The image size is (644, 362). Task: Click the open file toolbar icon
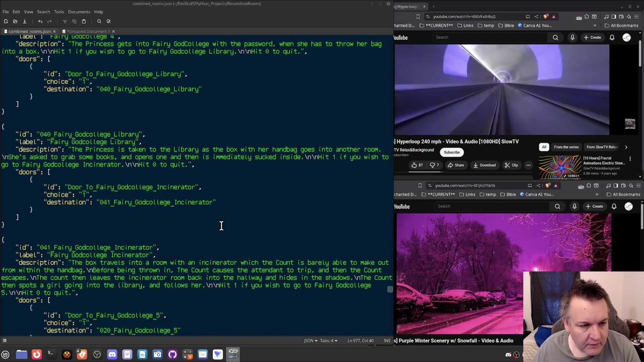tap(15, 21)
